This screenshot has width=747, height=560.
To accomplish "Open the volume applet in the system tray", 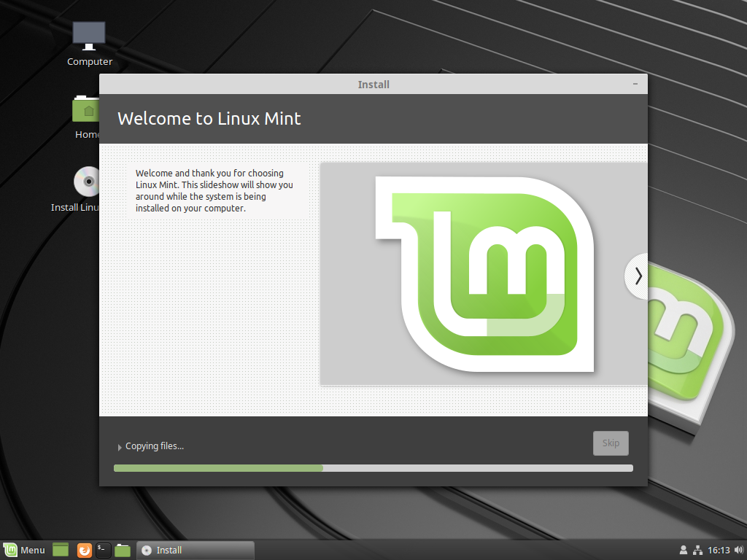I will [x=736, y=549].
